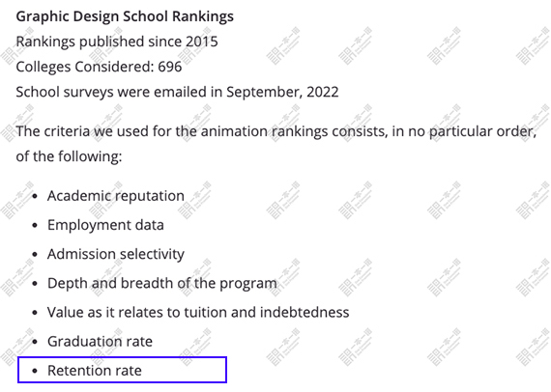Screen dimensions: 551x392
Task: Click the bullet point before Employment data
Action: point(35,225)
